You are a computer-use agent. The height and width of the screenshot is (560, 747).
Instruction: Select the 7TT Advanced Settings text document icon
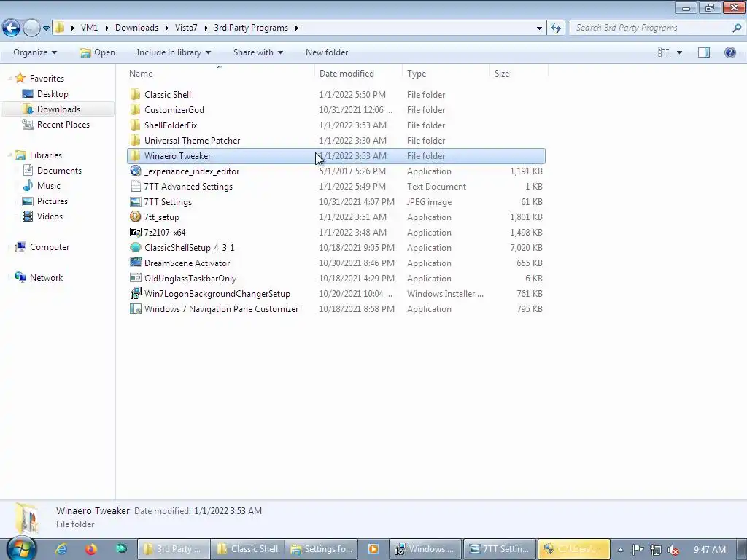click(x=135, y=186)
